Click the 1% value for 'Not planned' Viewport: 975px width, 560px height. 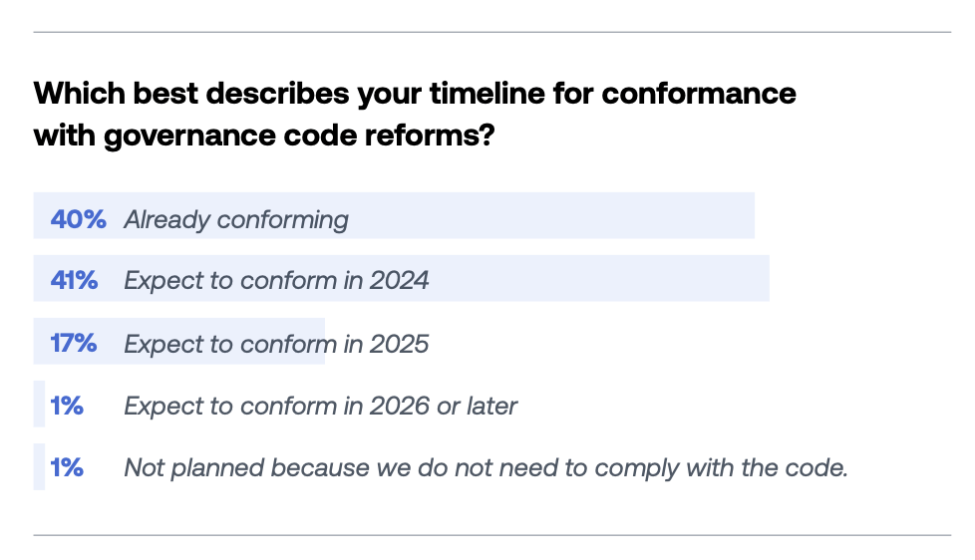(x=67, y=467)
